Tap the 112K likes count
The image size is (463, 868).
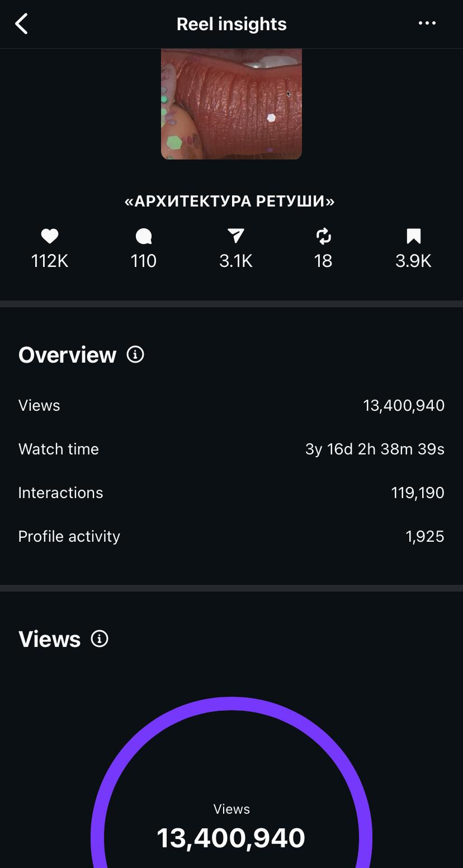(x=50, y=261)
